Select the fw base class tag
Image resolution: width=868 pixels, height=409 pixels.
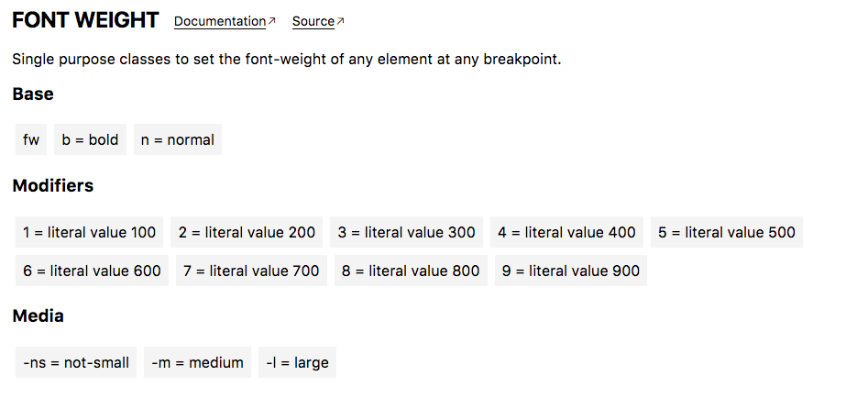(31, 139)
